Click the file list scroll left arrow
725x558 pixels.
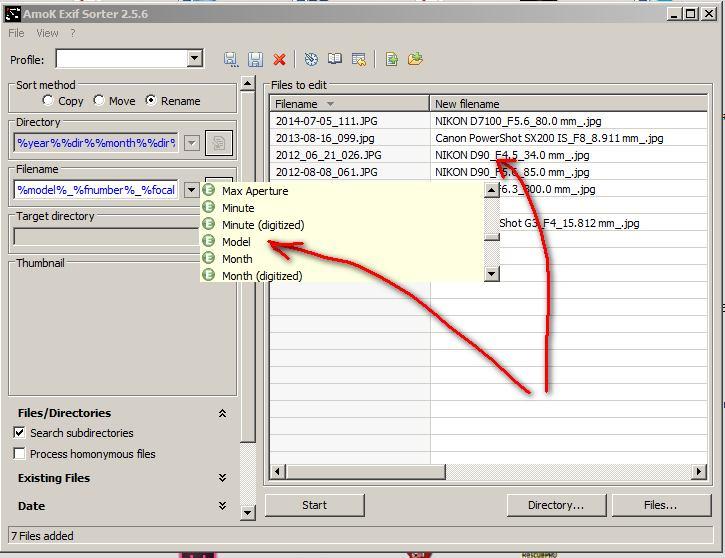277,472
